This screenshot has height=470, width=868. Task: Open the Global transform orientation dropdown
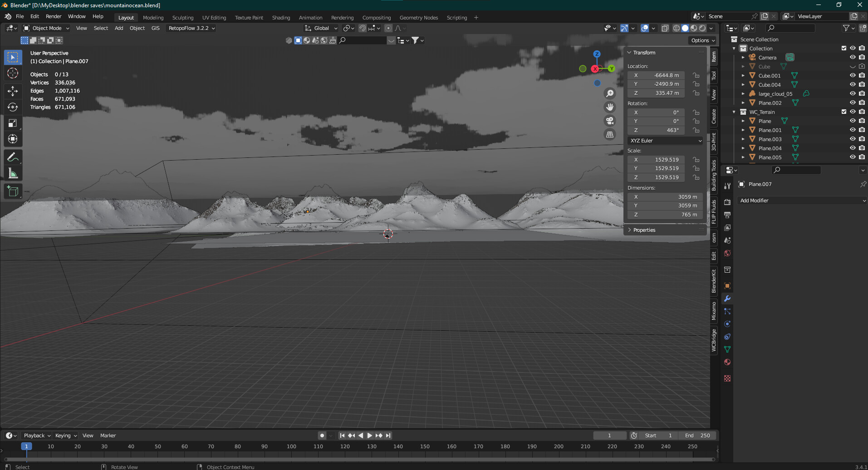pos(321,28)
